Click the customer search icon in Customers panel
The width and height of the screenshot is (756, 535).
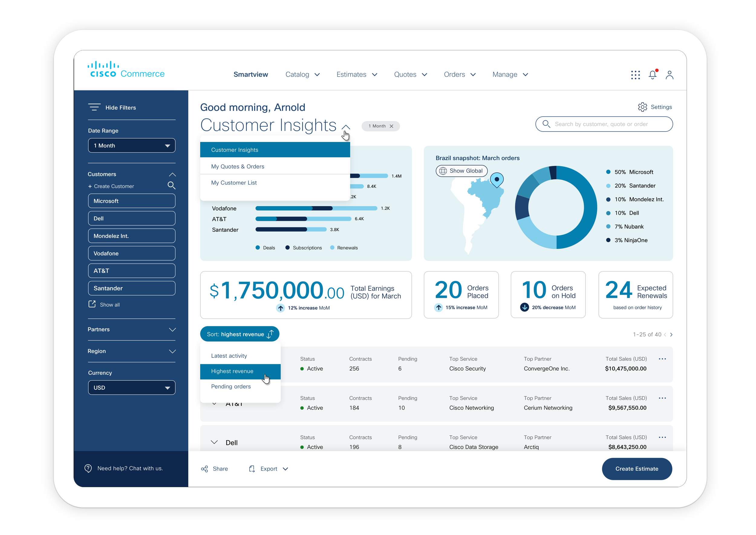[171, 185]
